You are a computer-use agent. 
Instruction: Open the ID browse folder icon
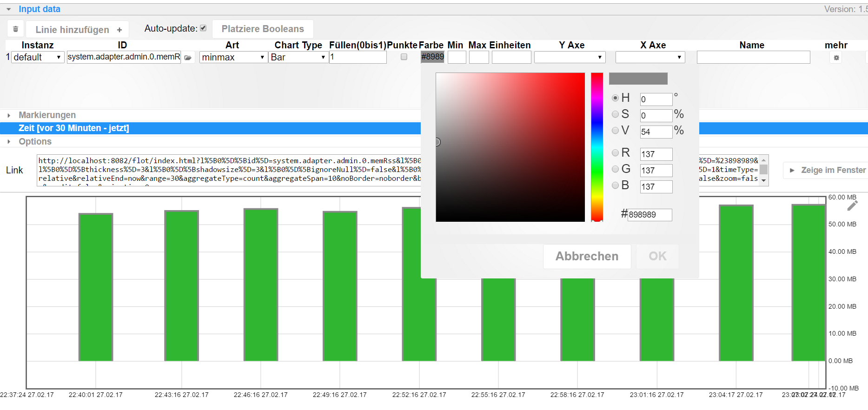[188, 58]
